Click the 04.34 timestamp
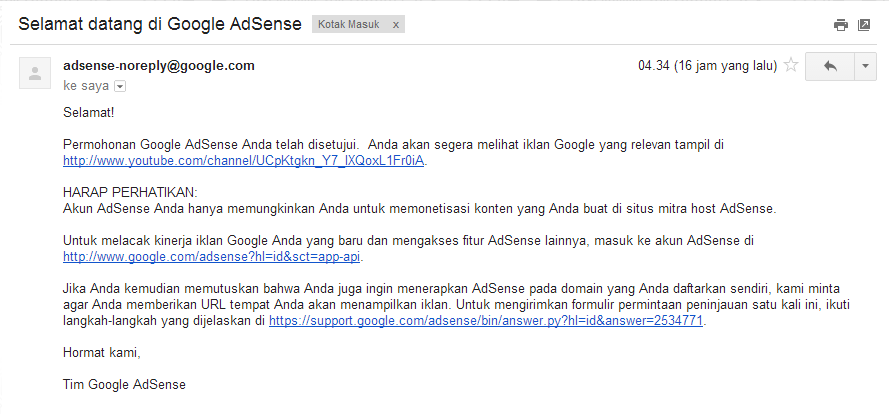Image resolution: width=889 pixels, height=414 pixels. tap(707, 66)
